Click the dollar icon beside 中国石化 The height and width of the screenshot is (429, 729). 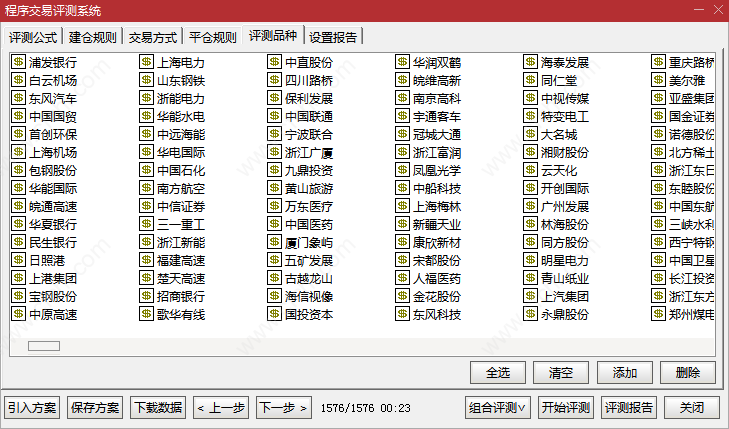pyautogui.click(x=146, y=170)
